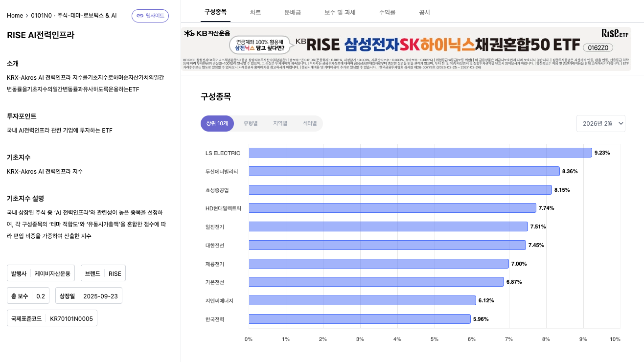Click the 투자포인트 heading
Image resolution: width=644 pixels, height=362 pixels.
pos(22,116)
